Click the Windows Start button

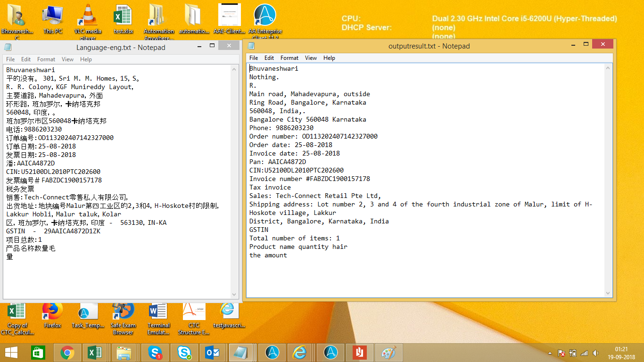tap(11, 353)
